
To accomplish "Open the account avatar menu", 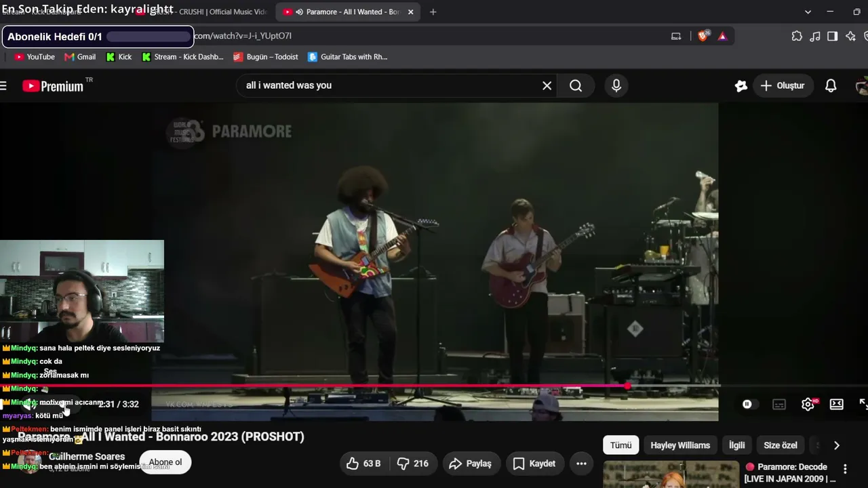I will (x=862, y=85).
